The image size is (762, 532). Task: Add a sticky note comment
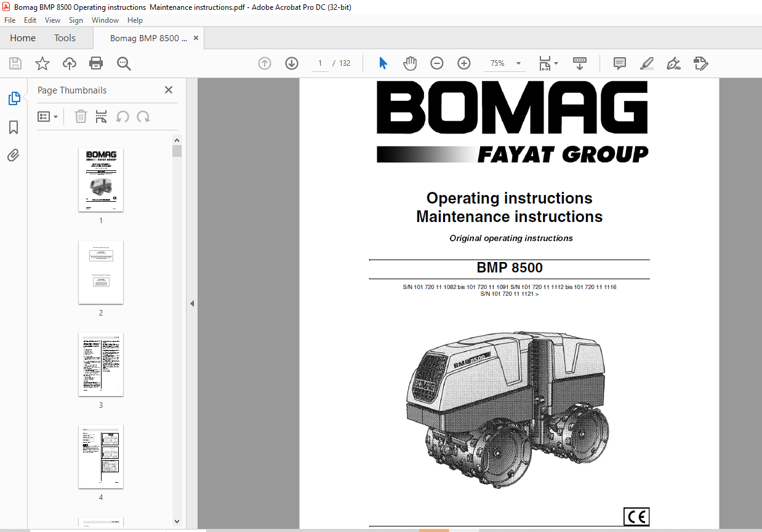coord(620,63)
